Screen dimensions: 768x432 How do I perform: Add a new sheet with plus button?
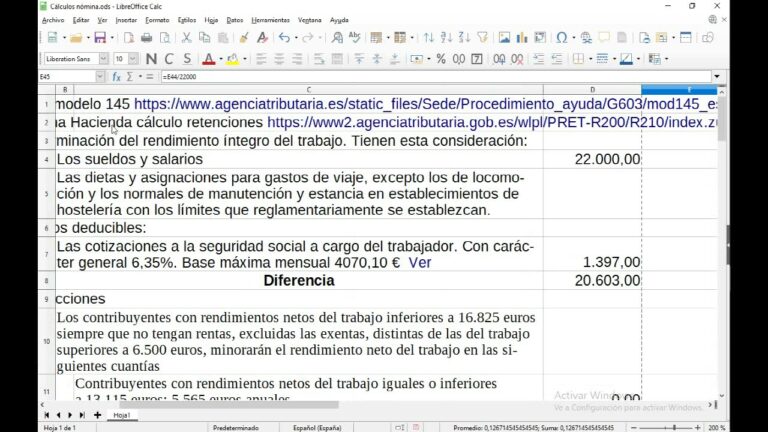pos(97,415)
